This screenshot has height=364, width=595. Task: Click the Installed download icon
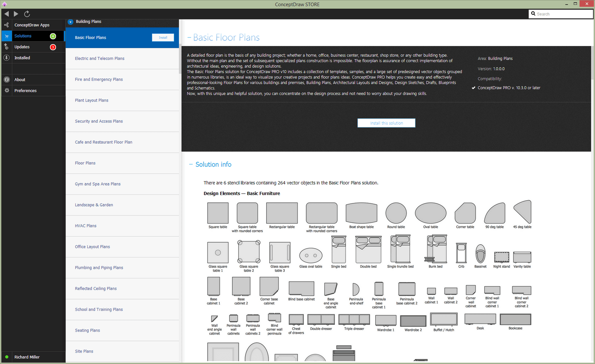6,58
